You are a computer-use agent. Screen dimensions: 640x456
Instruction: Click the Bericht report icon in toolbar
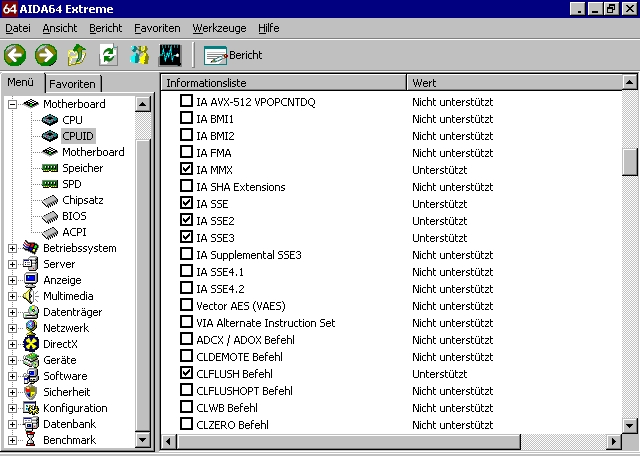click(216, 56)
